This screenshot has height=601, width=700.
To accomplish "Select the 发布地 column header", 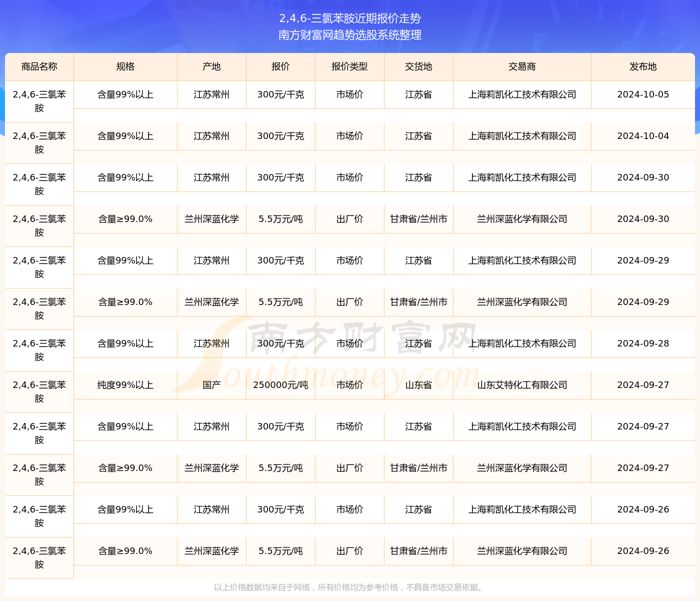I will (x=643, y=66).
